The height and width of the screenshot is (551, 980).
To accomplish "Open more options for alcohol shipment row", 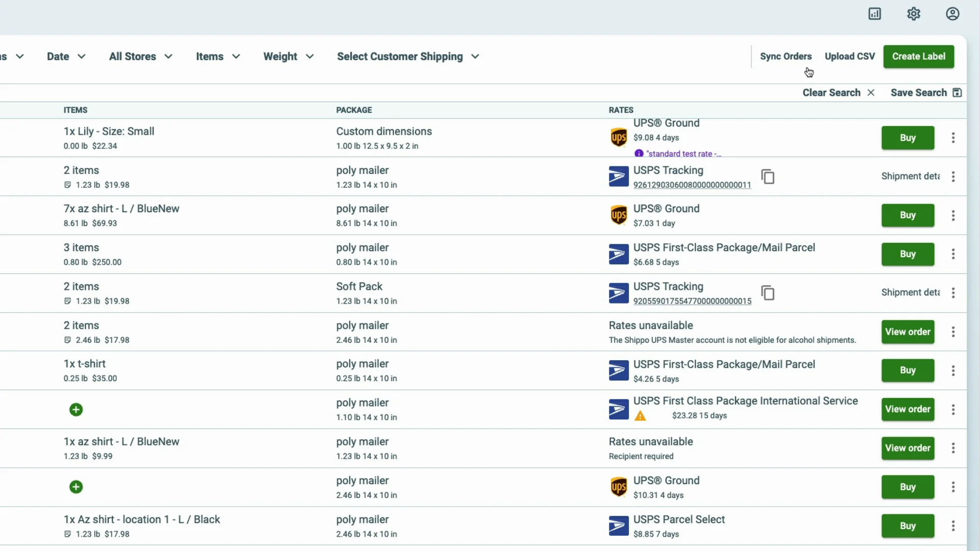I will coord(953,332).
